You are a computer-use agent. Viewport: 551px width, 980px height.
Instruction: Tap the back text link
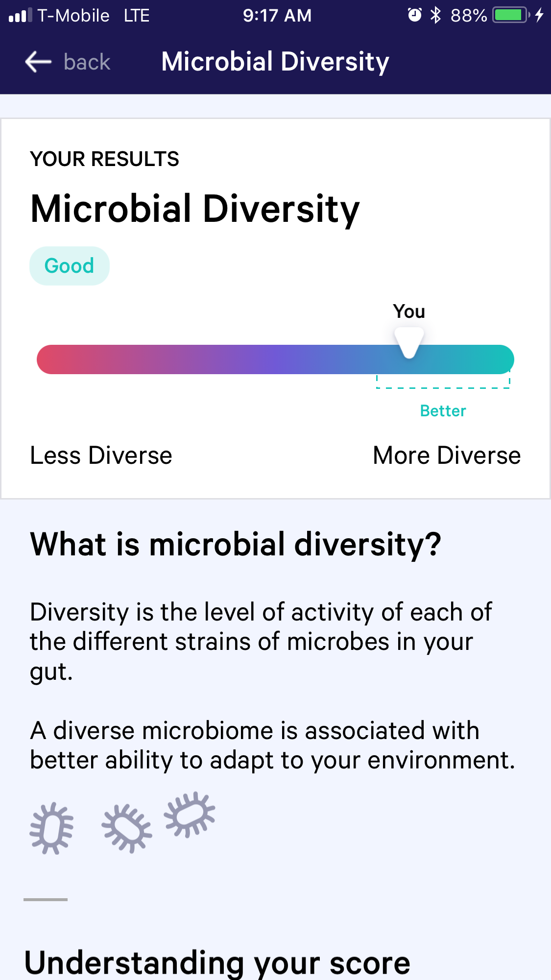87,62
